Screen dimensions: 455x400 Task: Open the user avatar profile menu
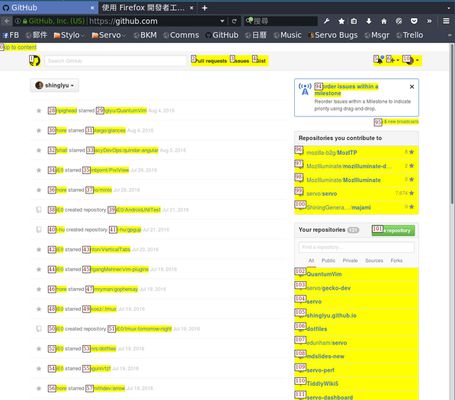pos(411,60)
